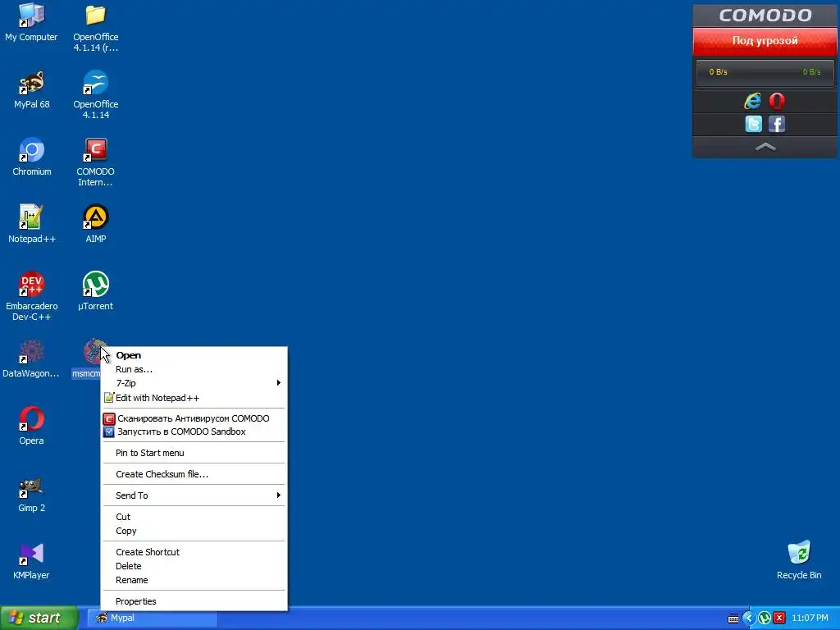840x630 pixels.
Task: Choose Open in the context menu
Action: tap(194, 355)
